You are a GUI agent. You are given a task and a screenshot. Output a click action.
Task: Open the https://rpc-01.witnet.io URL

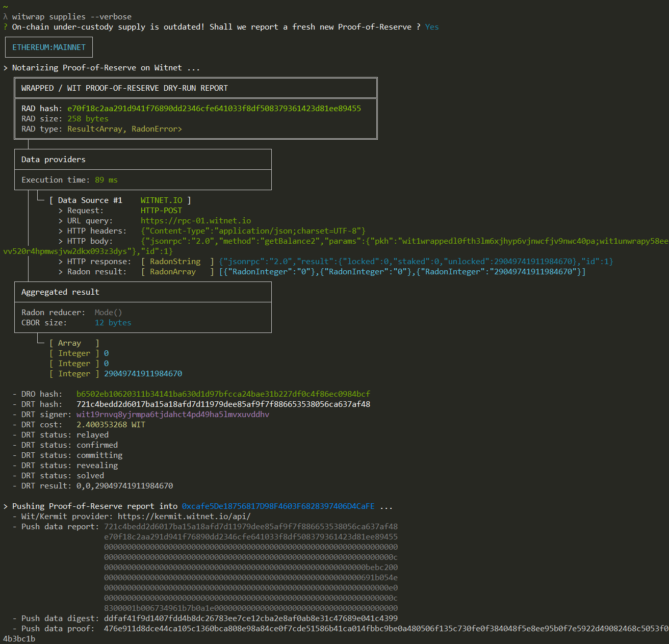click(196, 221)
